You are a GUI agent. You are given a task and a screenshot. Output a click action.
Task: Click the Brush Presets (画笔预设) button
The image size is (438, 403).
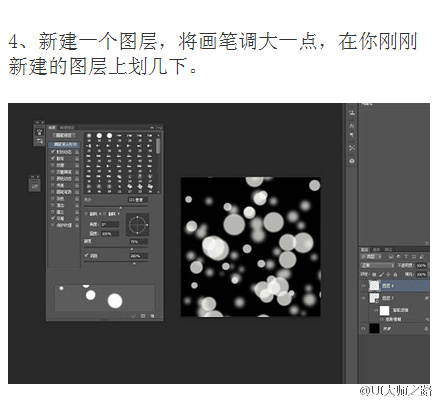coord(64,135)
